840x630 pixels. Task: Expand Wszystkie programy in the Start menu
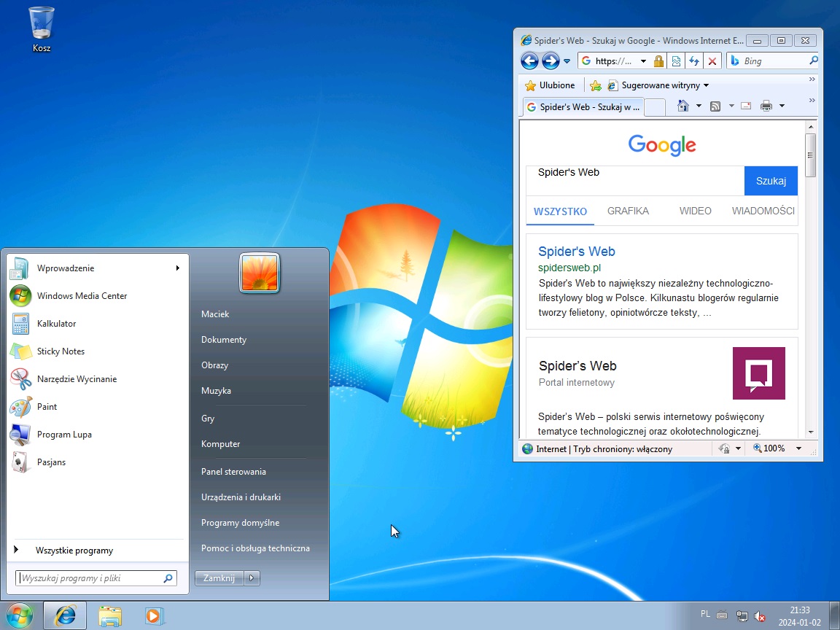(x=98, y=551)
